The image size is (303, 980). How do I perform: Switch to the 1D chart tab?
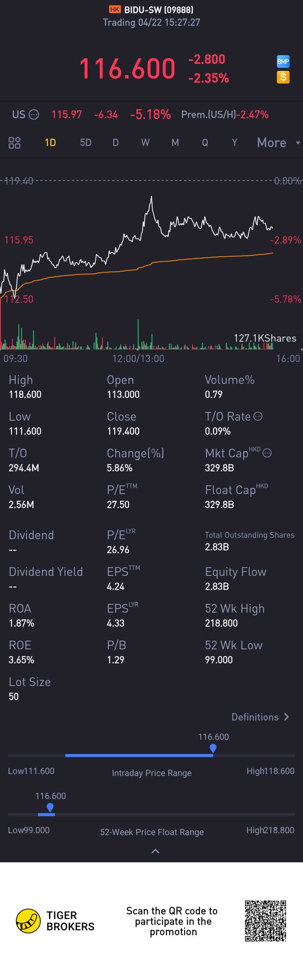[x=50, y=143]
